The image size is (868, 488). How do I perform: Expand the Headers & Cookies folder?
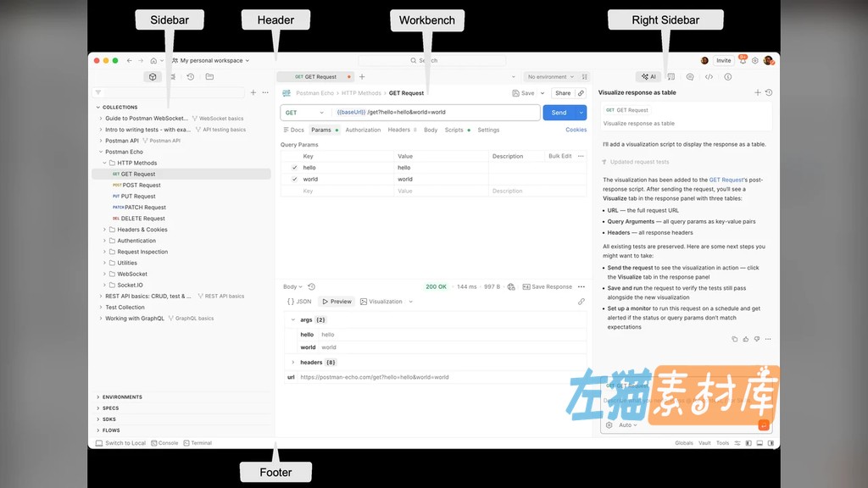pos(104,230)
